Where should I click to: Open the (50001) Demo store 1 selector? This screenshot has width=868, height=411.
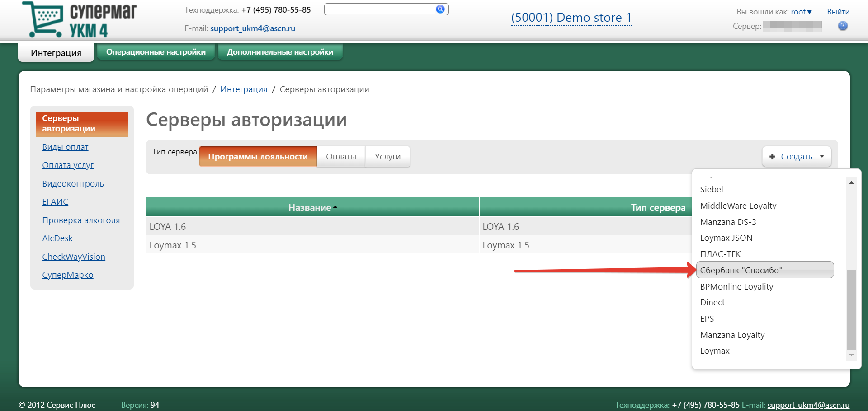click(571, 18)
